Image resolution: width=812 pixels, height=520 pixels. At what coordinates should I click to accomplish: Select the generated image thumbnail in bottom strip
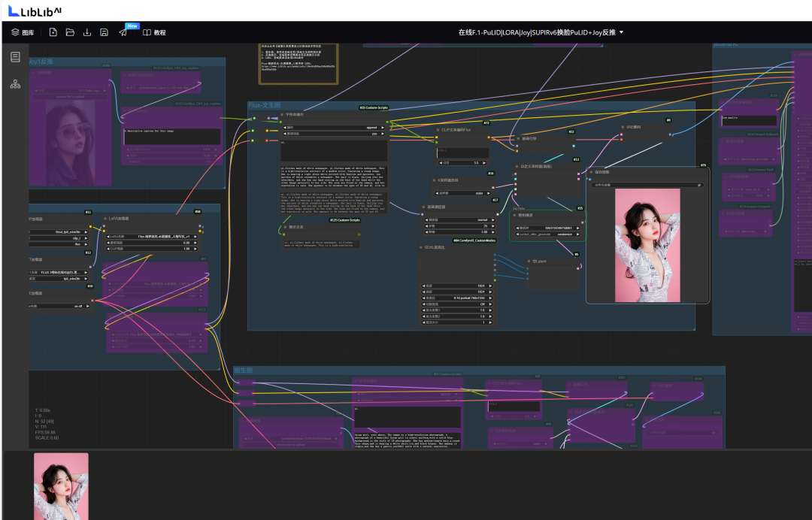tap(61, 486)
